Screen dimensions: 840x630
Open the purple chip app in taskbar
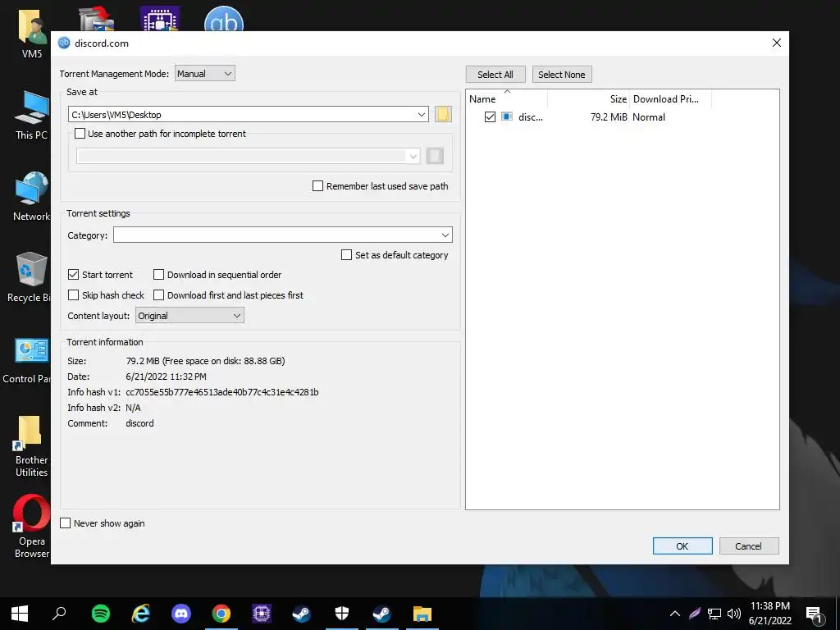262,614
